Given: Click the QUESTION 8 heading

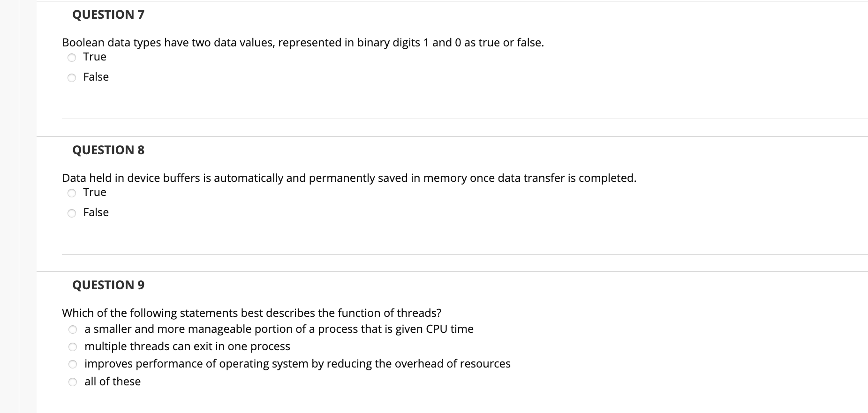Looking at the screenshot, I should click(108, 150).
